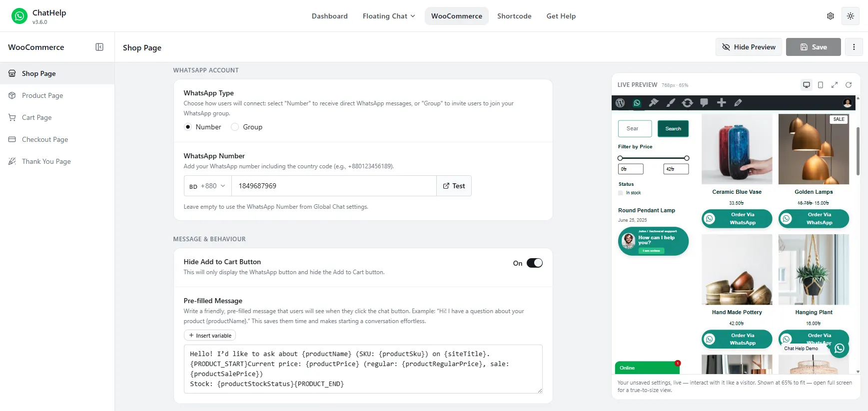Click the pencil edit icon in preview bar
Viewport: 868px width, 411px height.
point(738,103)
